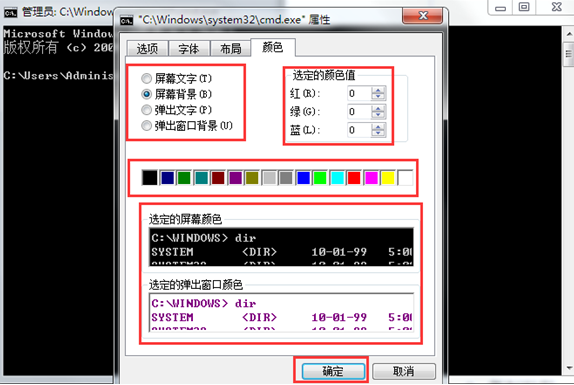Increase the 红(R) value with up arrow
This screenshot has width=574, height=385.
tap(378, 90)
